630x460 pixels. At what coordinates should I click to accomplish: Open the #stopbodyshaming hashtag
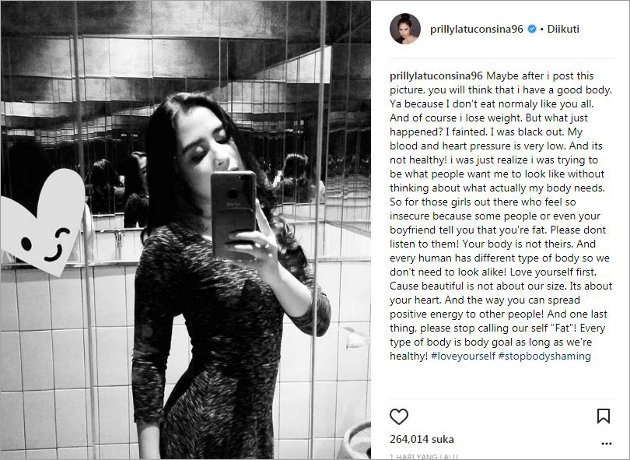(544, 356)
